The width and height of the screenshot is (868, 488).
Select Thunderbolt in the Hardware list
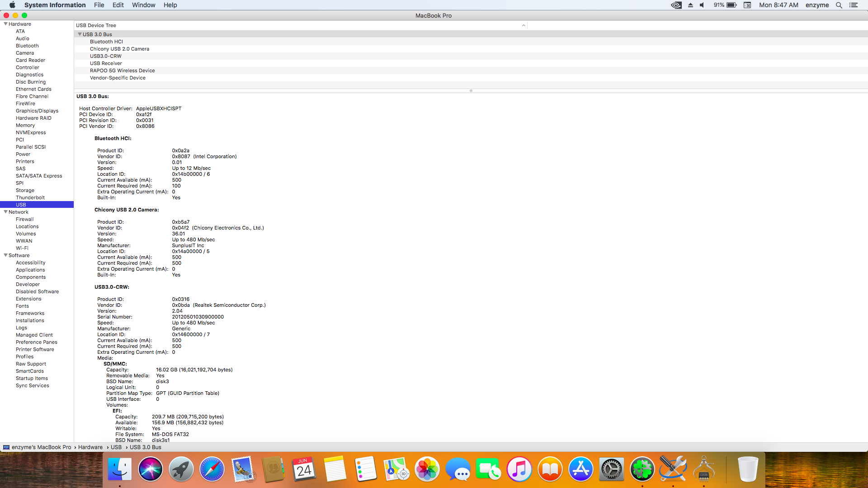coord(30,197)
